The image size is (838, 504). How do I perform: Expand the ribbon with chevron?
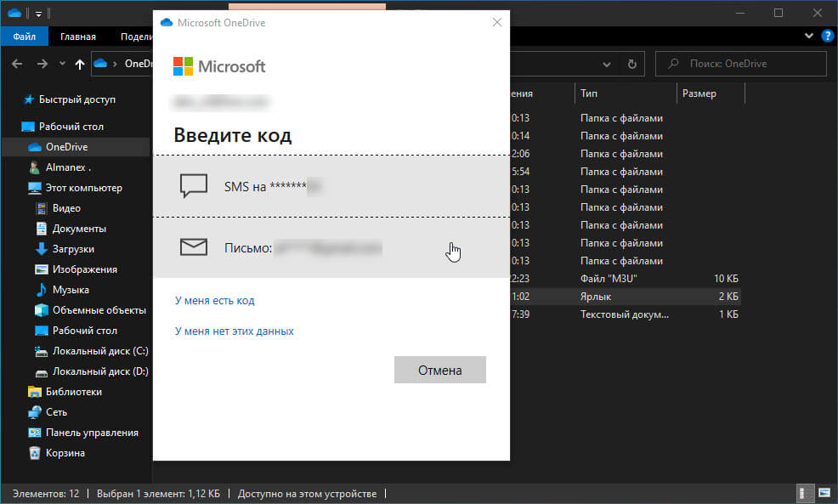click(809, 36)
